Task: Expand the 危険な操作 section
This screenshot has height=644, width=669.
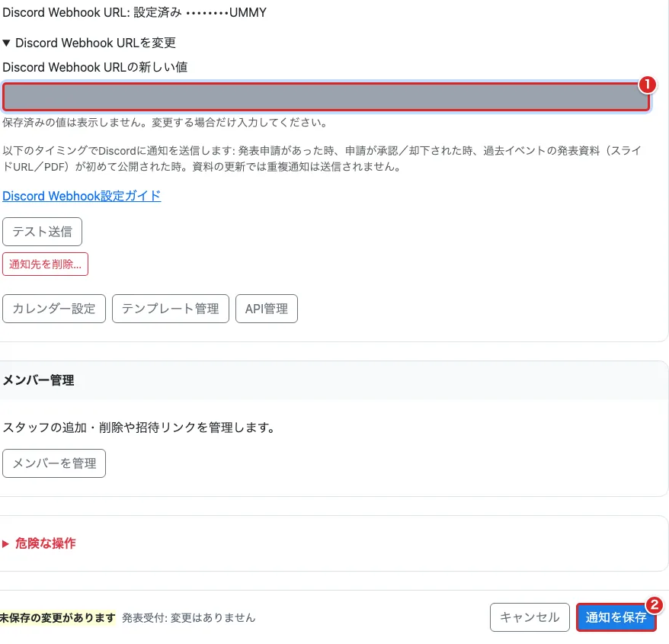Action: point(40,543)
